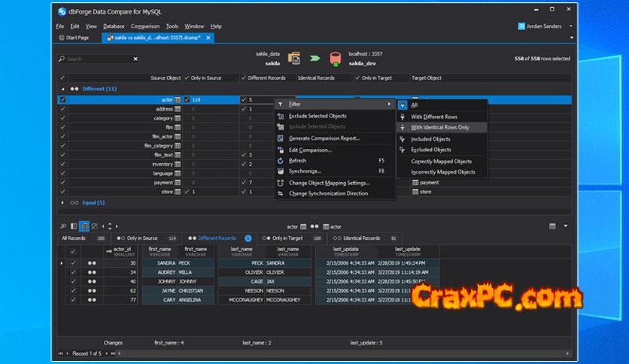Switch to the Start Page tab
The height and width of the screenshot is (364, 629).
click(77, 37)
